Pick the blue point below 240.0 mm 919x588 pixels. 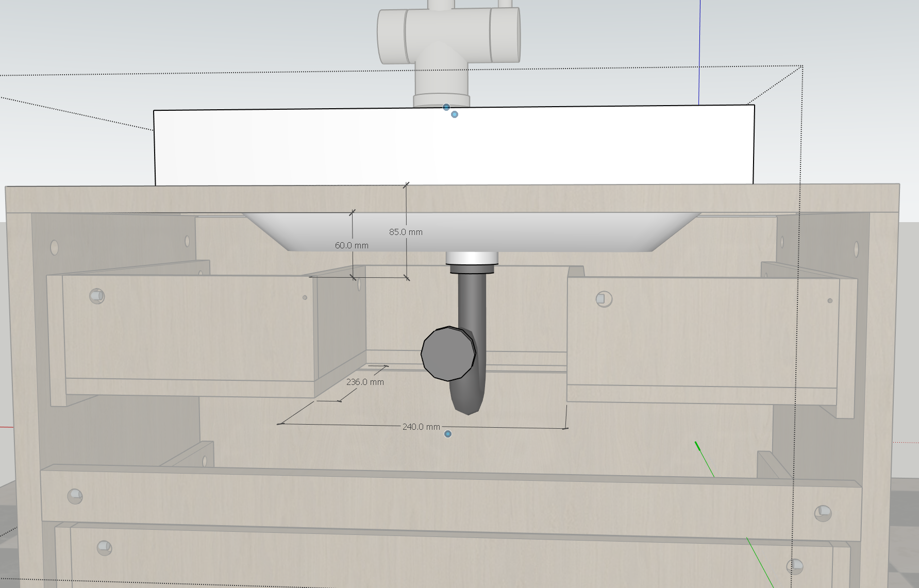point(448,434)
